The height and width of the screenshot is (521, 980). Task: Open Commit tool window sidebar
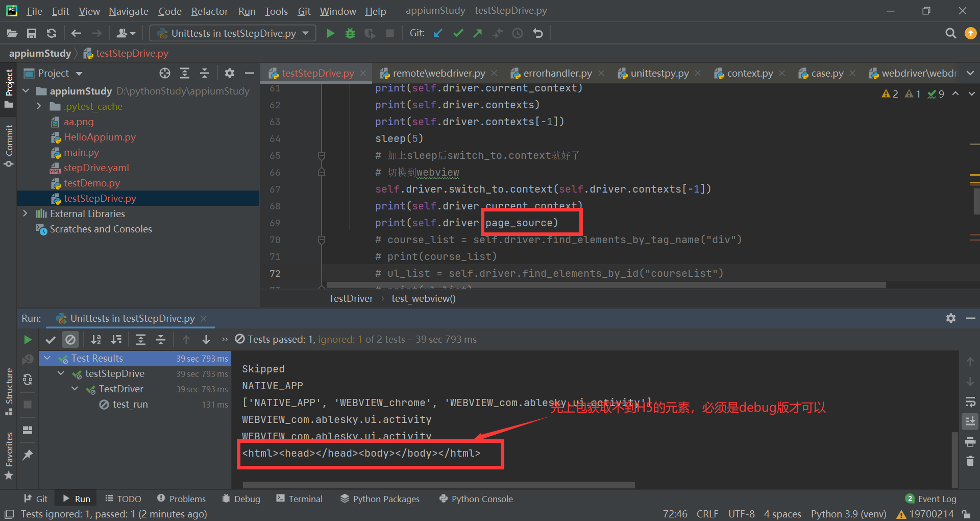(9, 146)
